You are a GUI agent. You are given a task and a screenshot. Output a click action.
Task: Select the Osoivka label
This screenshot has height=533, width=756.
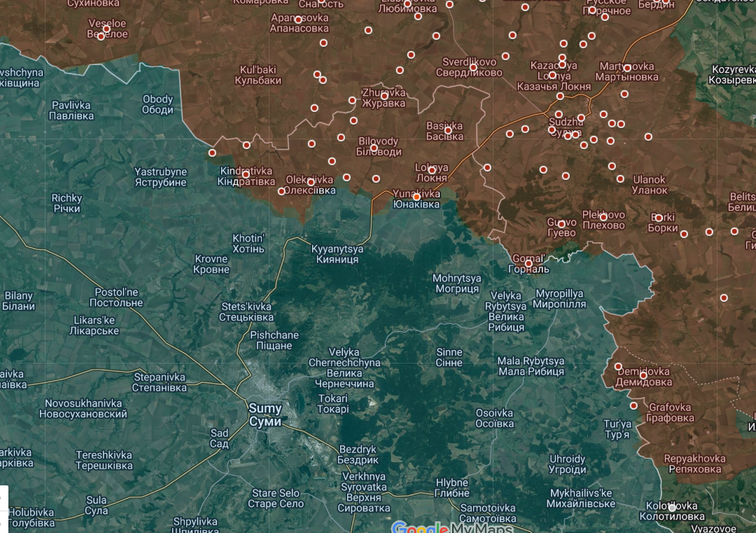pos(494,418)
